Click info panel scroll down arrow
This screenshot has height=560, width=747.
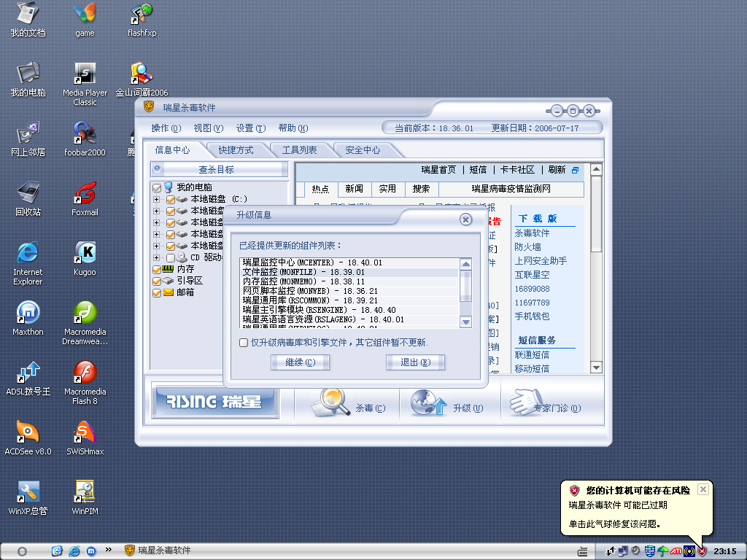pos(596,367)
